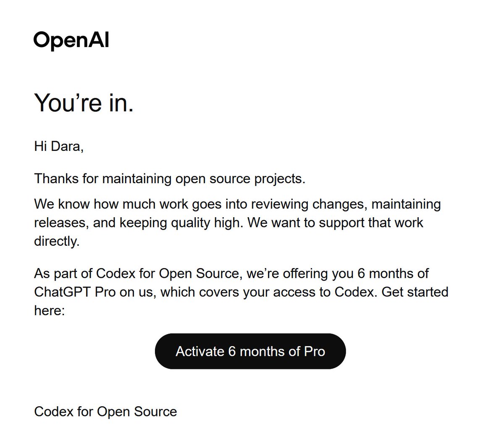Click the word "here:" above the button
The width and height of the screenshot is (504, 442).
50,310
